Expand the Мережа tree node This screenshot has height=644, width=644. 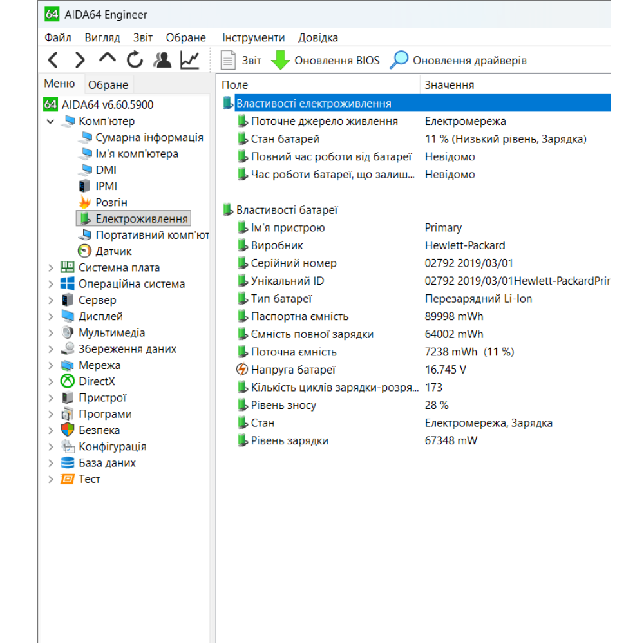click(50, 366)
